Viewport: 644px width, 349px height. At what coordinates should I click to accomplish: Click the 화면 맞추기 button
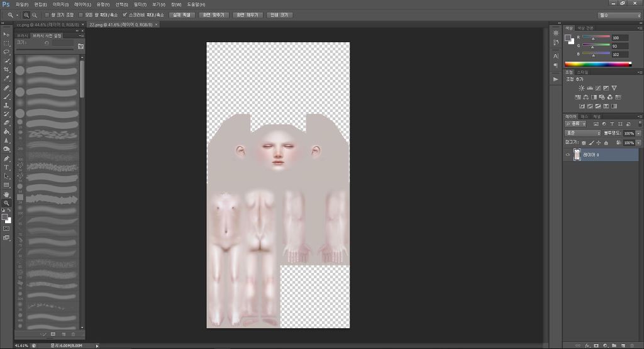[214, 14]
